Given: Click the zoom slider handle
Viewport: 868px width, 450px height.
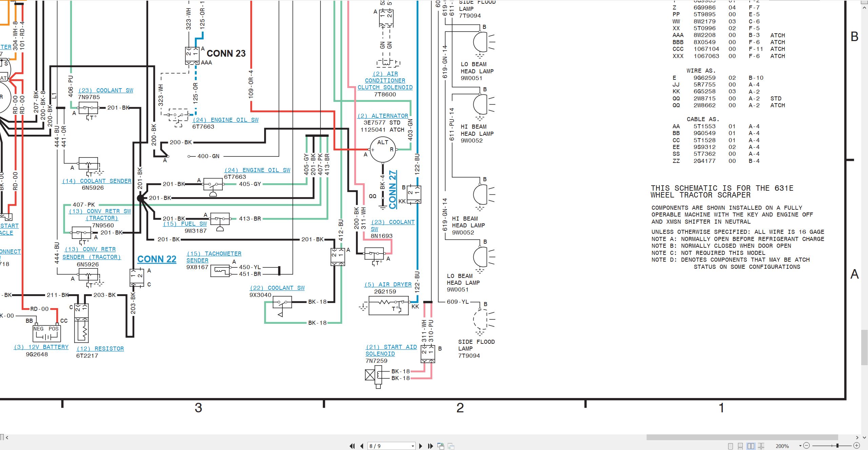Looking at the screenshot, I should coord(837,446).
